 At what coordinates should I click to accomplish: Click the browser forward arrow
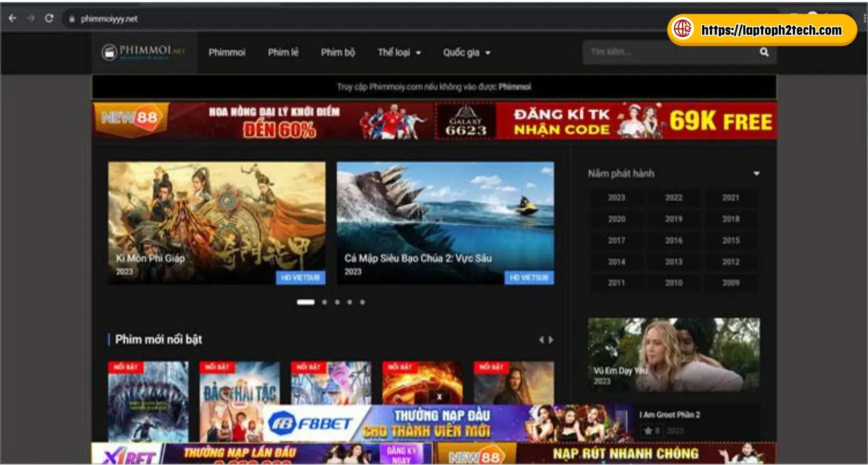coord(31,18)
